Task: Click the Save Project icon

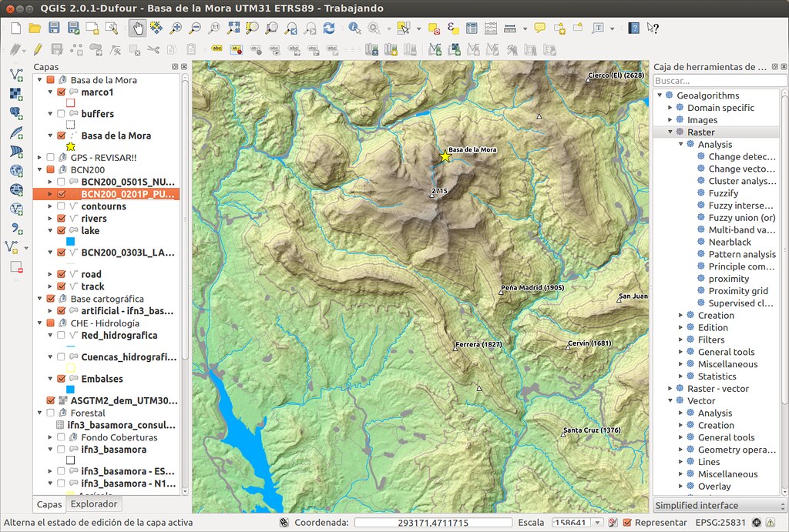Action: pos(54,28)
